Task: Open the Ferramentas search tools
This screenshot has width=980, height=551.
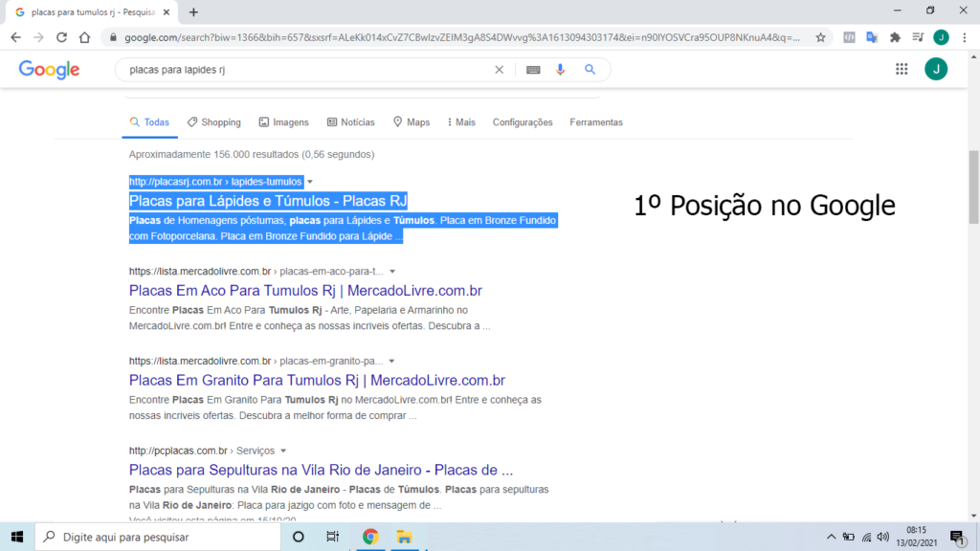Action: [x=595, y=122]
